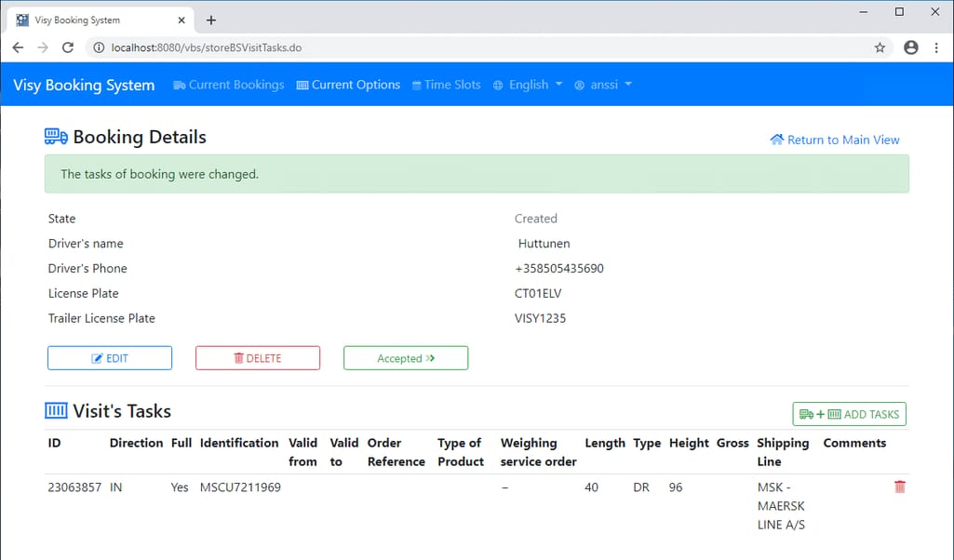Click the Visit's Tasks heading
The image size is (954, 560).
122,411
